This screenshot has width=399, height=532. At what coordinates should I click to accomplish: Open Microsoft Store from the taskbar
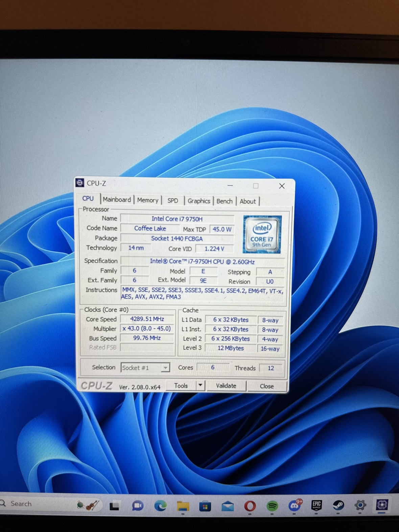205,506
